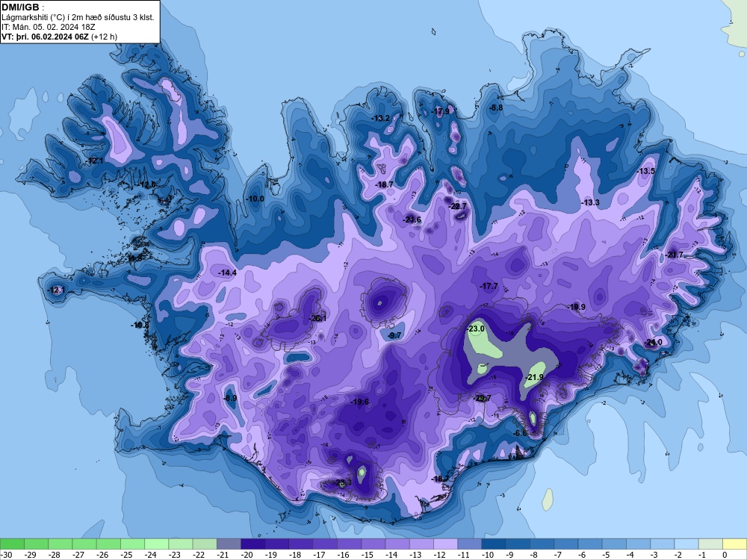Click the -13.2 temperature label in the north
The image size is (747, 560).
click(x=381, y=118)
